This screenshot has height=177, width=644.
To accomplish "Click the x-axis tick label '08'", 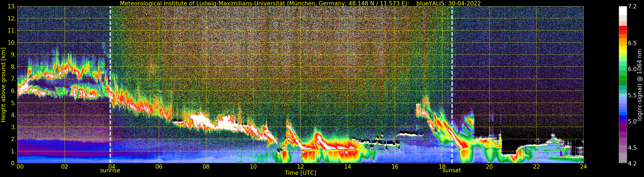I will point(206,166).
